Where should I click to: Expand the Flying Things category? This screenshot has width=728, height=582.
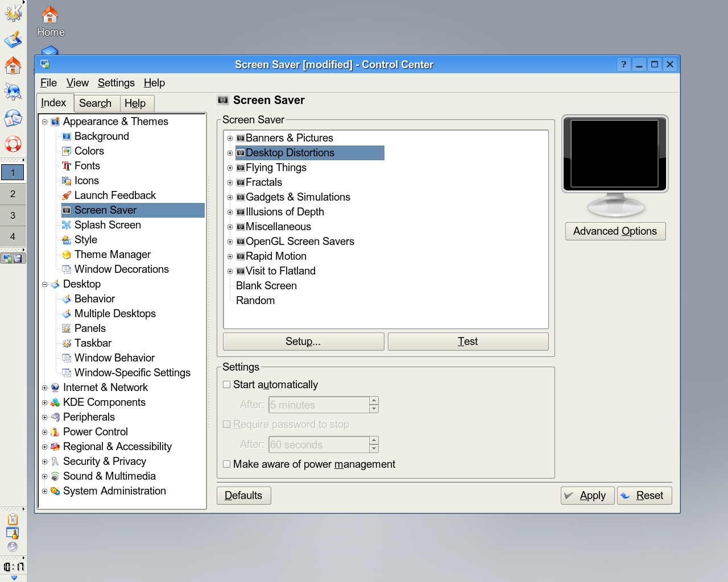(230, 168)
